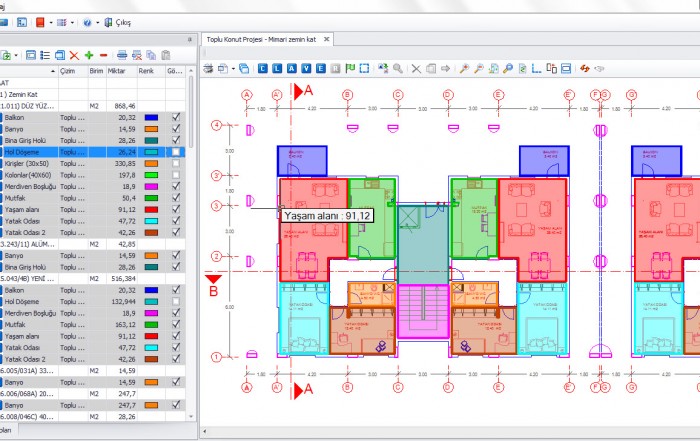The image size is (700, 441).
Task: Open the red book icon dropdown arrow
Action: 50,21
